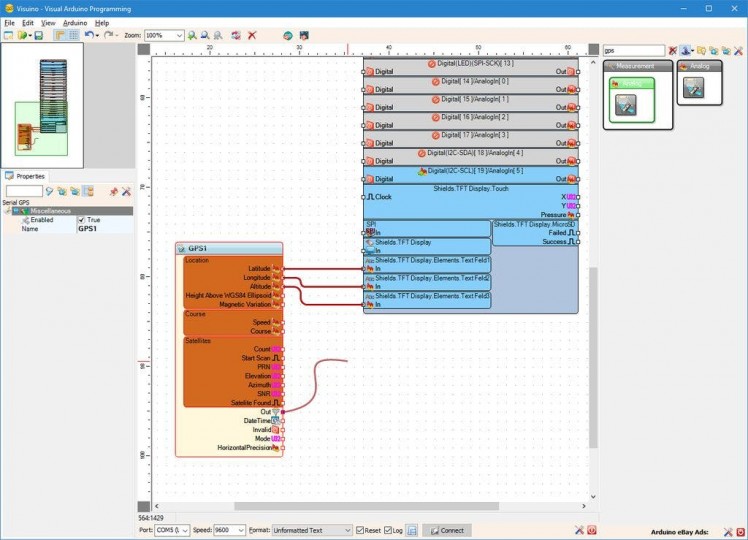Click the zoom in magnifier icon
Screen dimensions: 748x540
(193, 35)
